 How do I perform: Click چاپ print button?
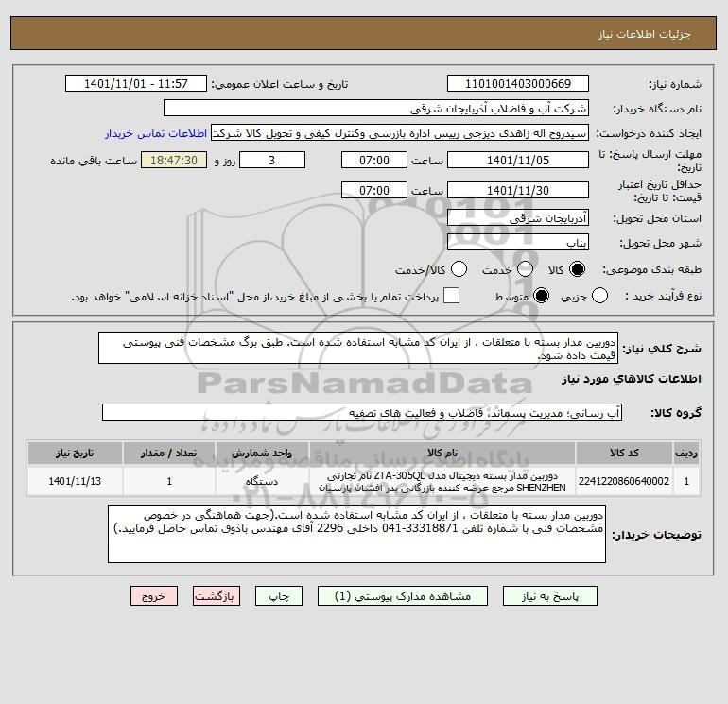point(279,596)
